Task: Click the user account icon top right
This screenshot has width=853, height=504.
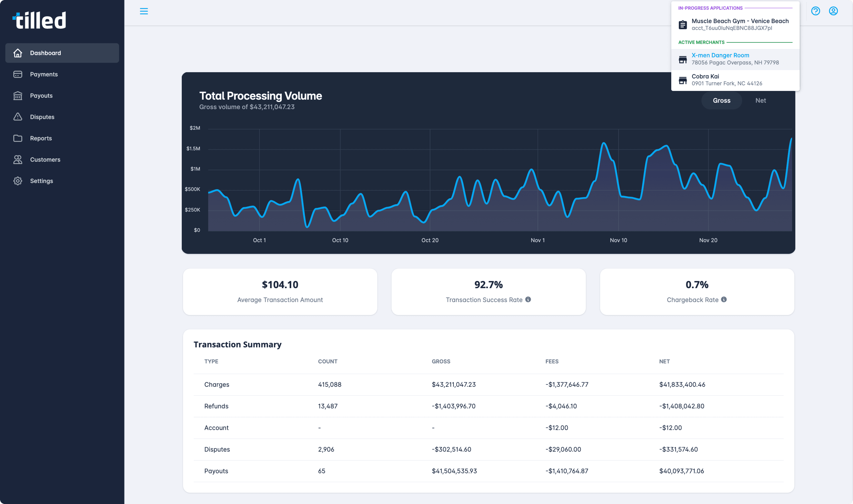Action: coord(834,11)
